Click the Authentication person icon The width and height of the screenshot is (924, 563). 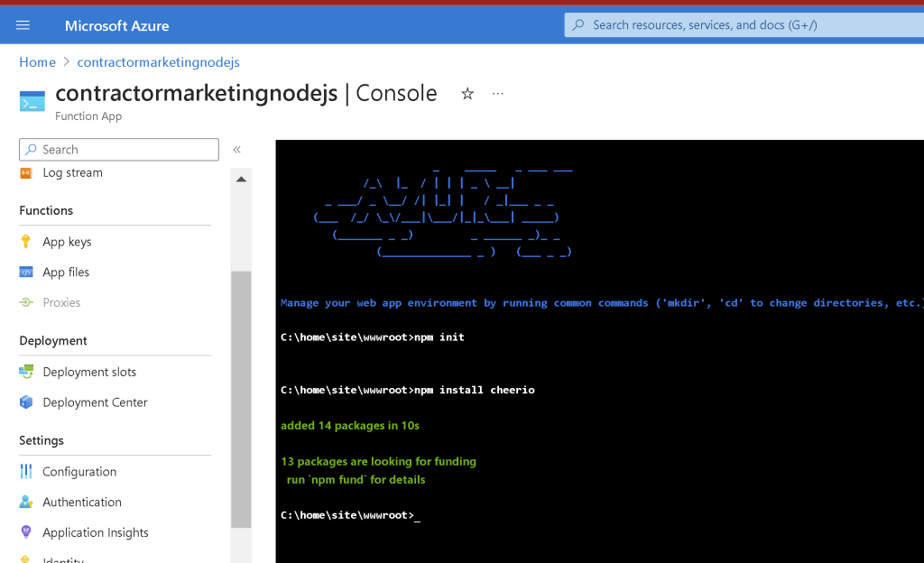pos(26,502)
